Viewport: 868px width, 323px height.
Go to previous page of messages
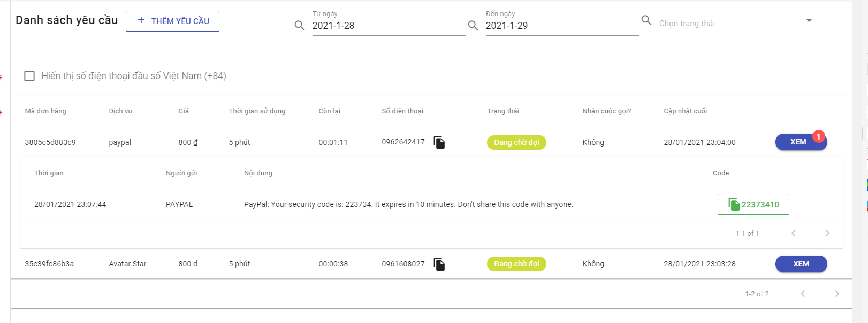794,233
